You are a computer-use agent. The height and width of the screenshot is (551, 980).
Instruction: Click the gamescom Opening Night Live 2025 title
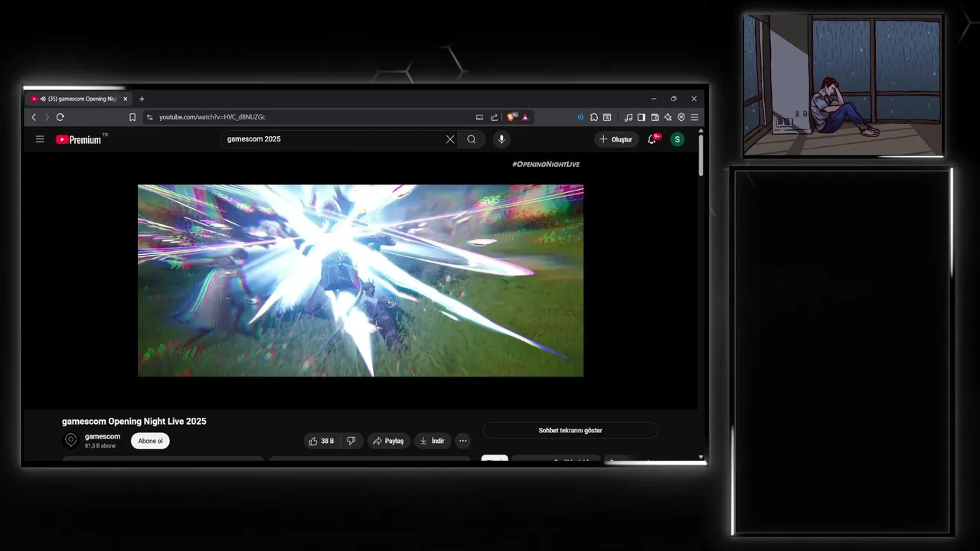134,421
